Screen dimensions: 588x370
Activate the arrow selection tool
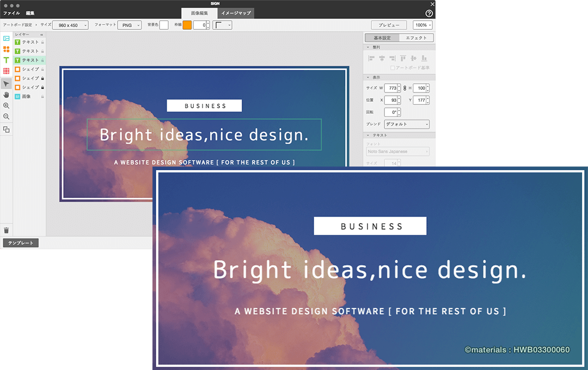(x=7, y=84)
